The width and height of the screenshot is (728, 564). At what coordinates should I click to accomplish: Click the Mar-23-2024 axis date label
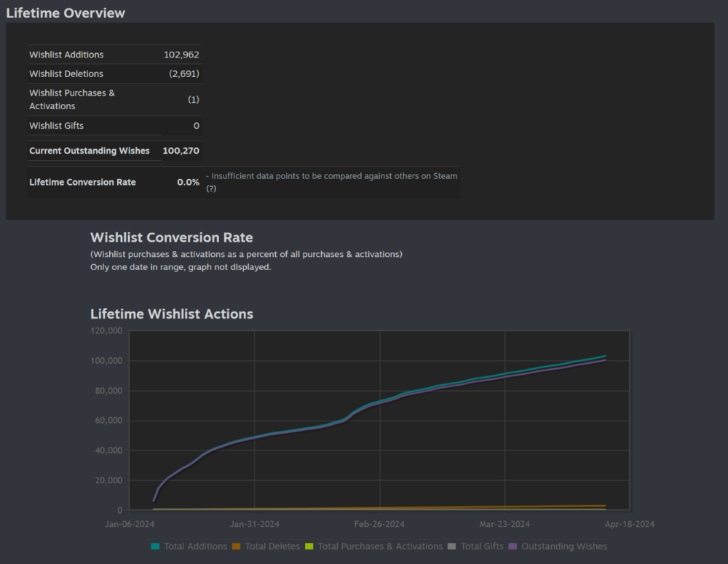(x=505, y=524)
